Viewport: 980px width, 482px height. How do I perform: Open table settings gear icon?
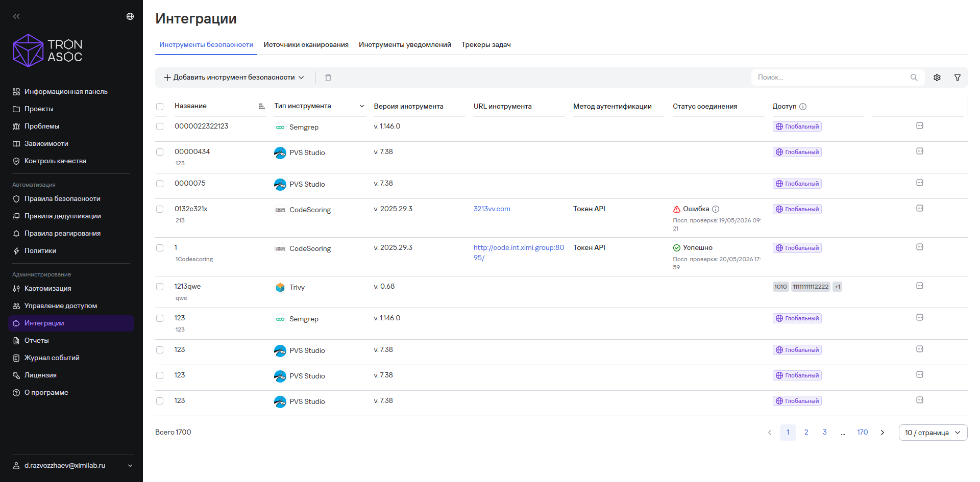point(937,78)
